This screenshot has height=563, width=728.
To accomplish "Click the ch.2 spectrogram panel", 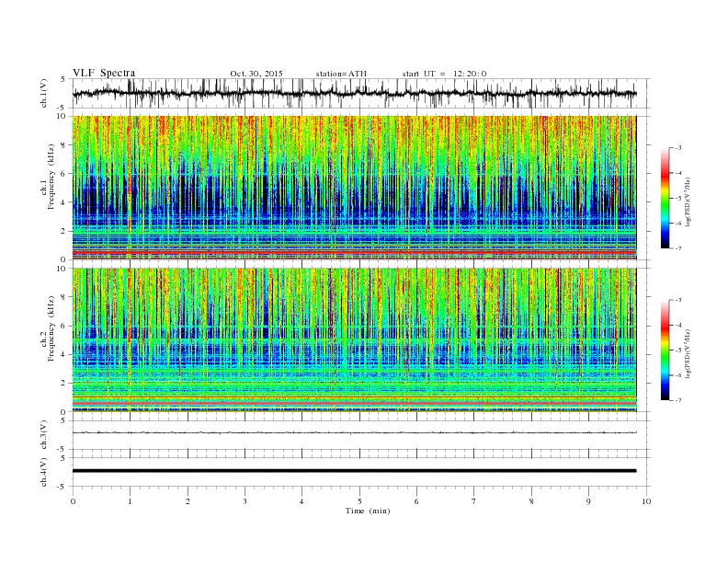I will point(355,339).
